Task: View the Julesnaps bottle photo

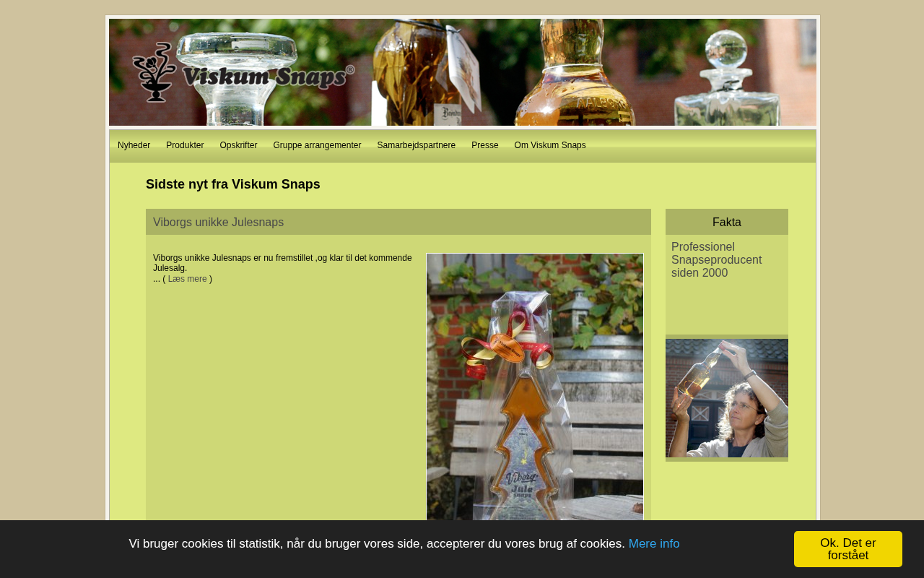Action: (x=535, y=387)
